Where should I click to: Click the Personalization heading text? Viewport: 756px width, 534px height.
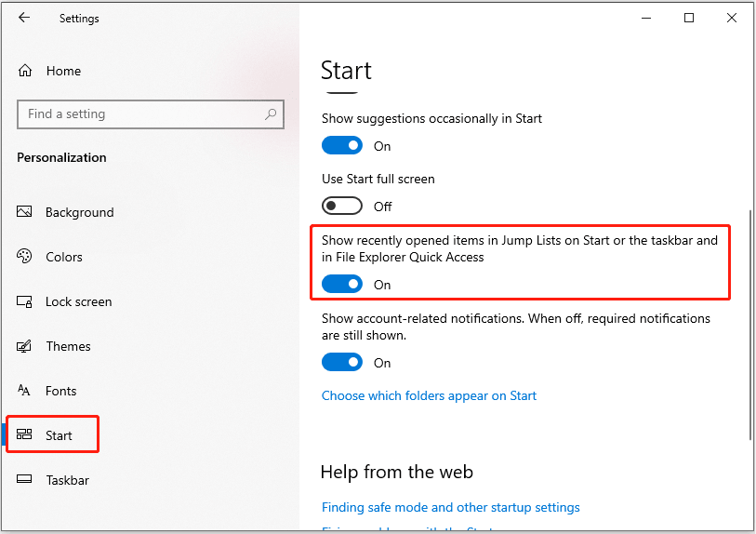[x=61, y=158]
